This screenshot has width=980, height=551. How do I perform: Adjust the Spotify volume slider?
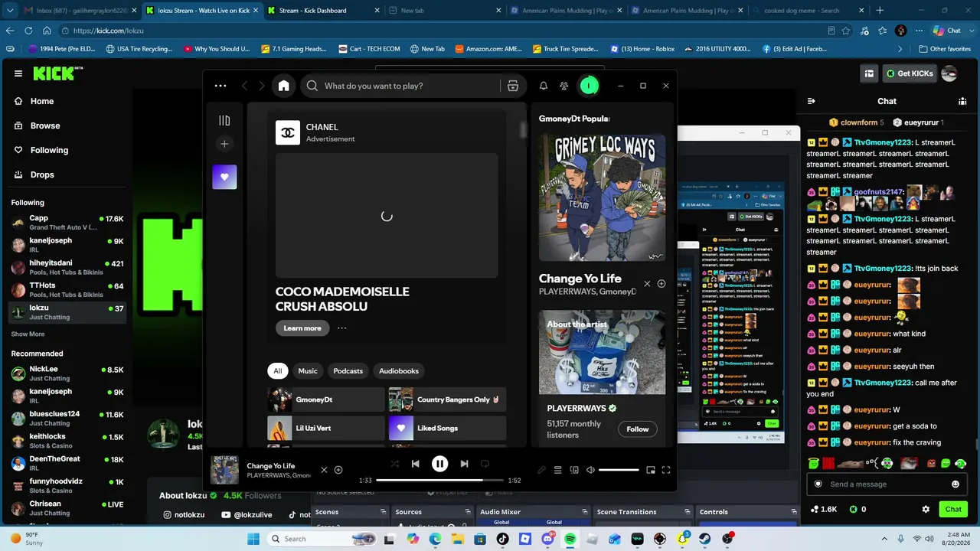point(619,470)
